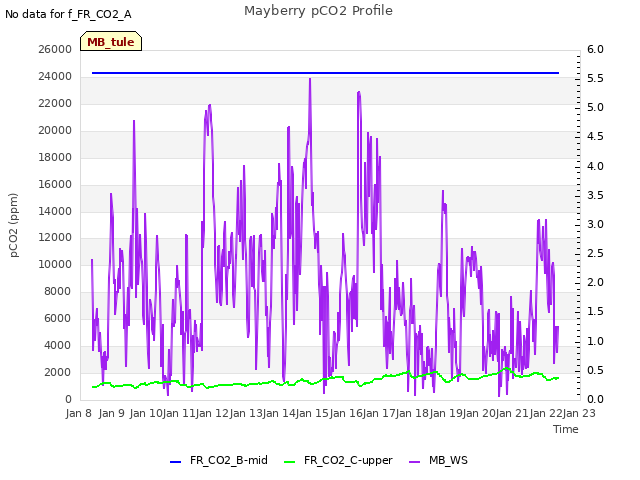640x480 pixels.
Task: Toggle FR_CO2_C-upper series in legend
Action: click(338, 460)
